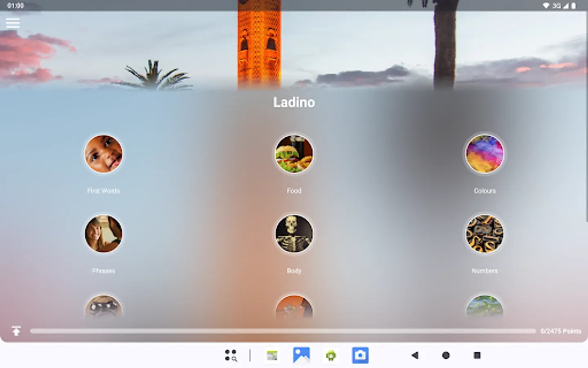Open the First Words lesson circle
The image size is (588, 368).
[103, 153]
